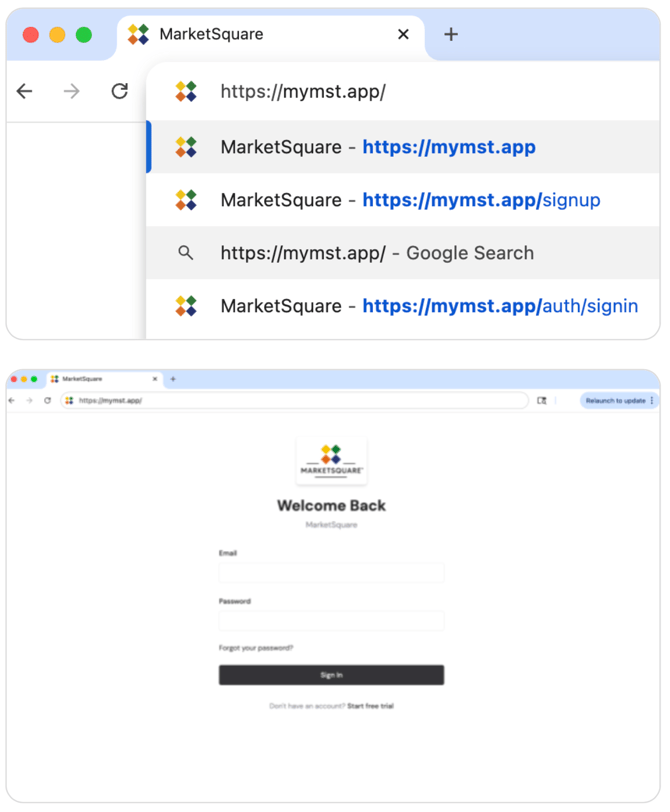Click MarketSquare favicon in the signup suggestion
This screenshot has height=812, width=670.
tap(186, 200)
